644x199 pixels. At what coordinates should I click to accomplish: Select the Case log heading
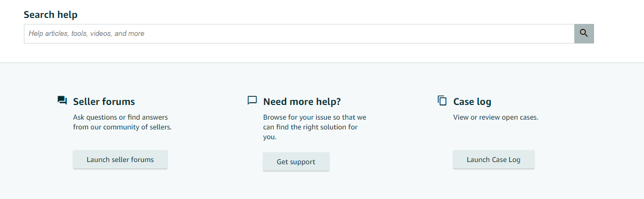click(472, 102)
